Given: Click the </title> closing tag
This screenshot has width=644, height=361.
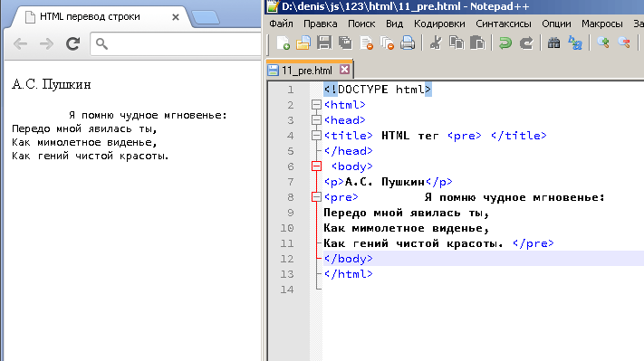Looking at the screenshot, I should tap(519, 136).
